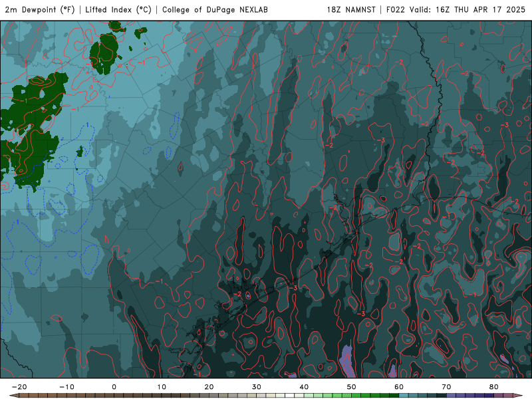Click the colorbar label "50"

point(352,387)
